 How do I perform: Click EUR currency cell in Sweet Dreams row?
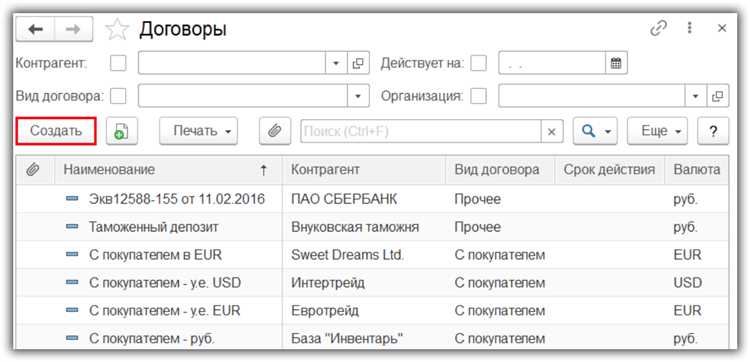coord(687,255)
